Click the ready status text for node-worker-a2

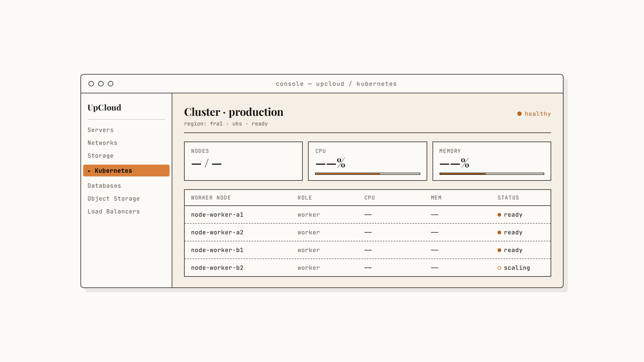click(x=513, y=232)
